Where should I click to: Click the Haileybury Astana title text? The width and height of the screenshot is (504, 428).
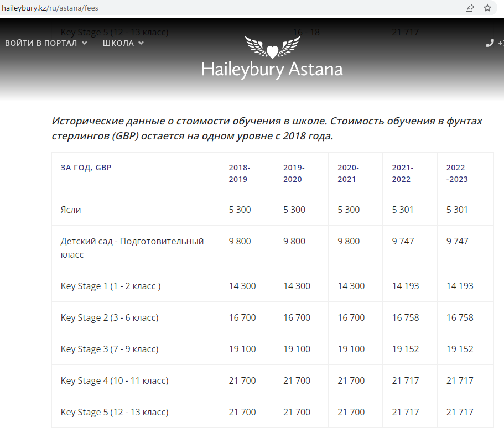272,70
